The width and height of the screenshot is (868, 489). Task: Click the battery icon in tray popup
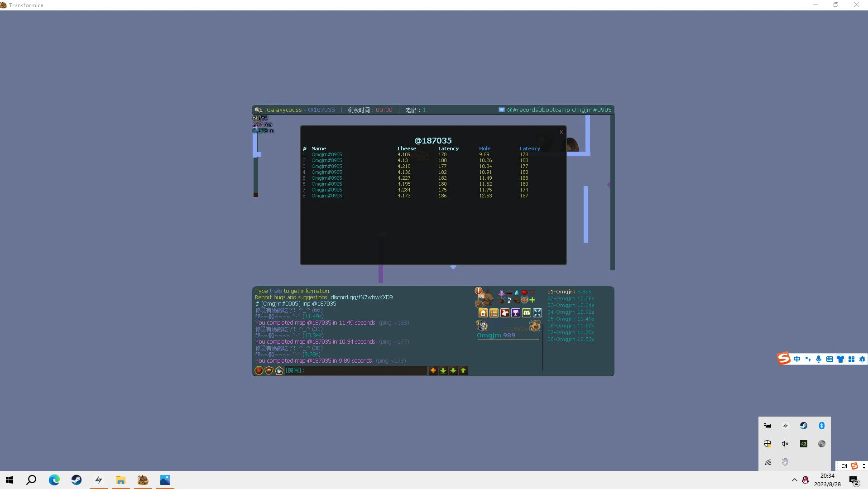(x=767, y=426)
